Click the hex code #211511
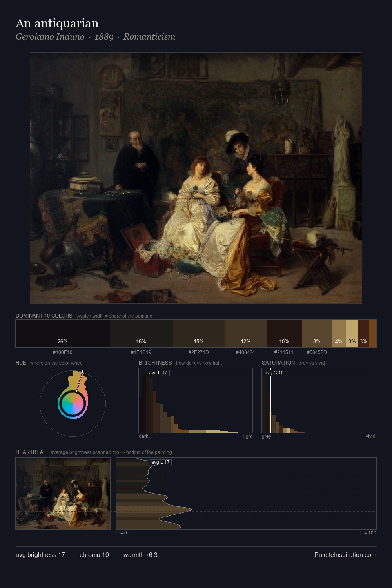The width and height of the screenshot is (392, 588). coord(284,352)
